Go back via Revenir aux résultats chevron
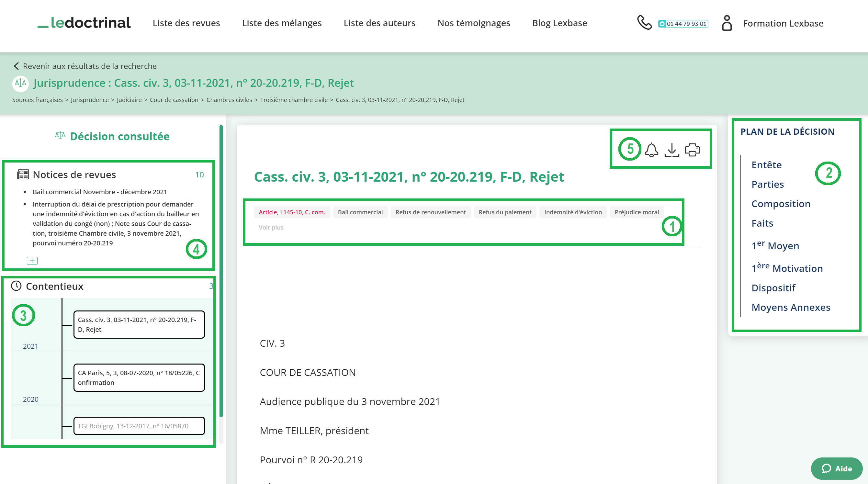The image size is (868, 484). pyautogui.click(x=16, y=66)
